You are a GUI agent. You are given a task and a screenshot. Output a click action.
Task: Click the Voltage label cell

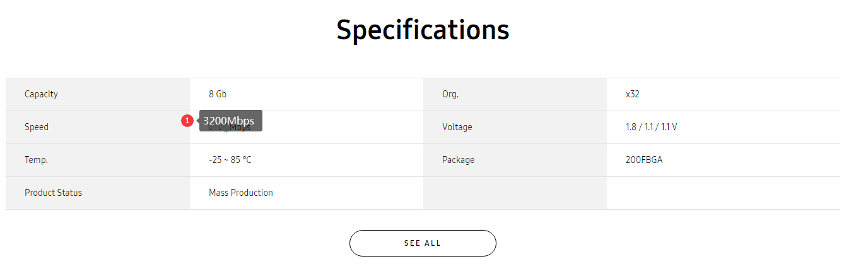pos(515,127)
